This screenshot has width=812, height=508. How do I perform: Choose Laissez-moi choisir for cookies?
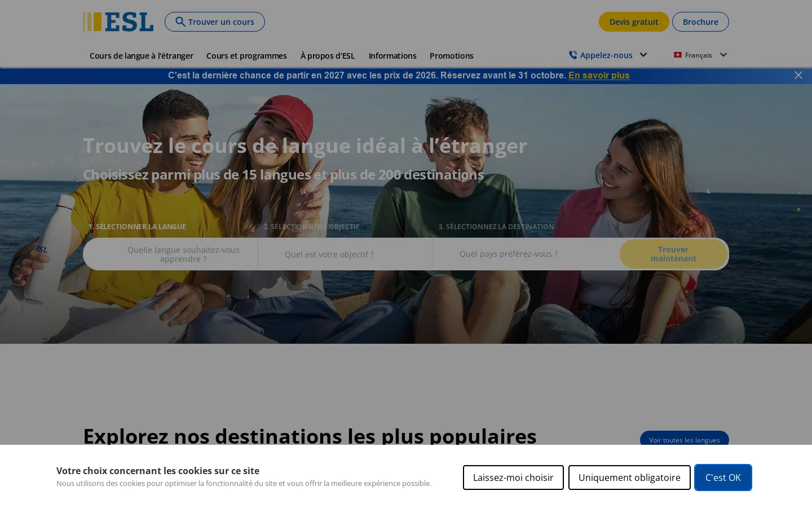513,478
